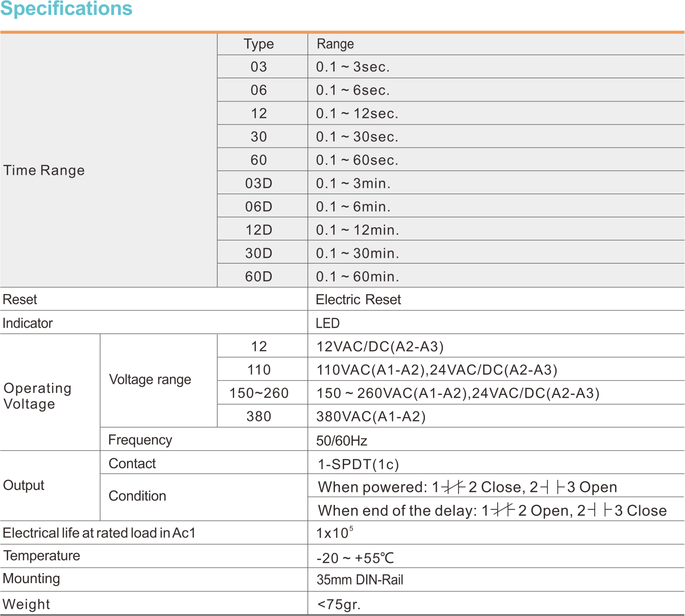This screenshot has height=616, width=685.
Task: Select range '0.1 ~ 6min.'
Action: point(353,207)
